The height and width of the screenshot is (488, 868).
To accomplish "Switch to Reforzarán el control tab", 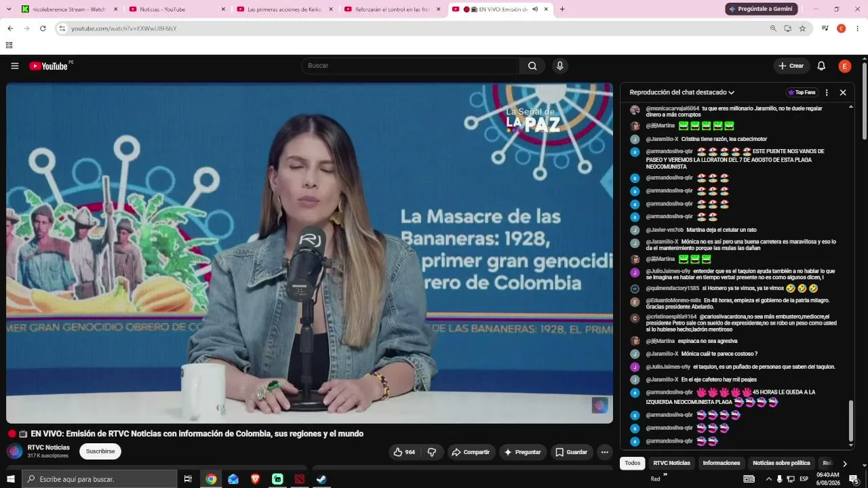I will tap(393, 9).
